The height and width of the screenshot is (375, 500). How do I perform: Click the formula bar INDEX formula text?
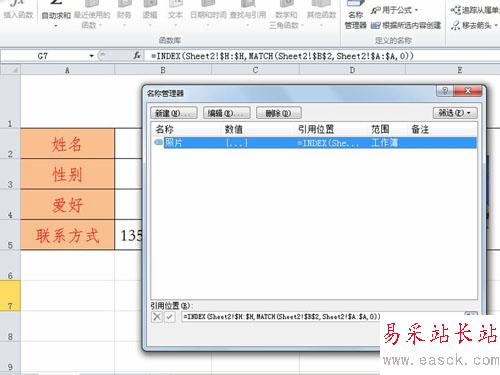[282, 56]
